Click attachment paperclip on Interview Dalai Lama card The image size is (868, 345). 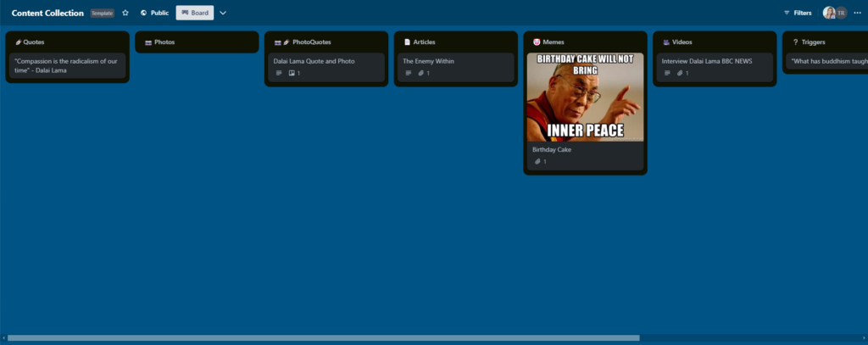click(680, 73)
